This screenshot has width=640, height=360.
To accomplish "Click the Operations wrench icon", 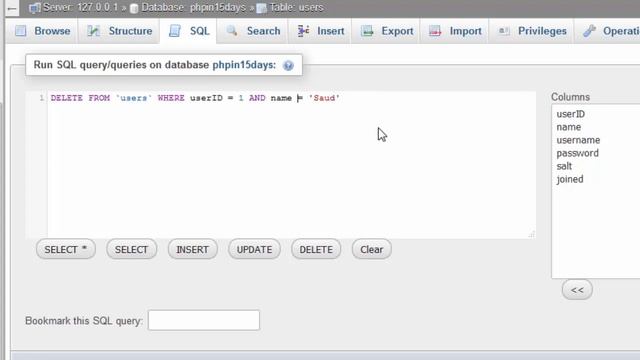I will (x=589, y=31).
